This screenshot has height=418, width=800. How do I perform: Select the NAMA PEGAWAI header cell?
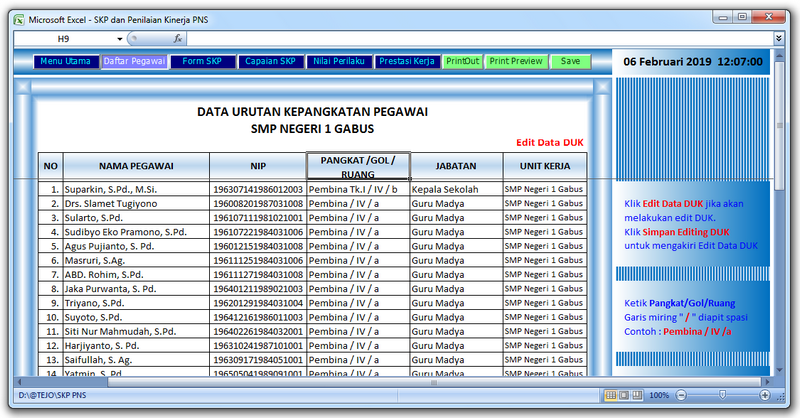(136, 166)
